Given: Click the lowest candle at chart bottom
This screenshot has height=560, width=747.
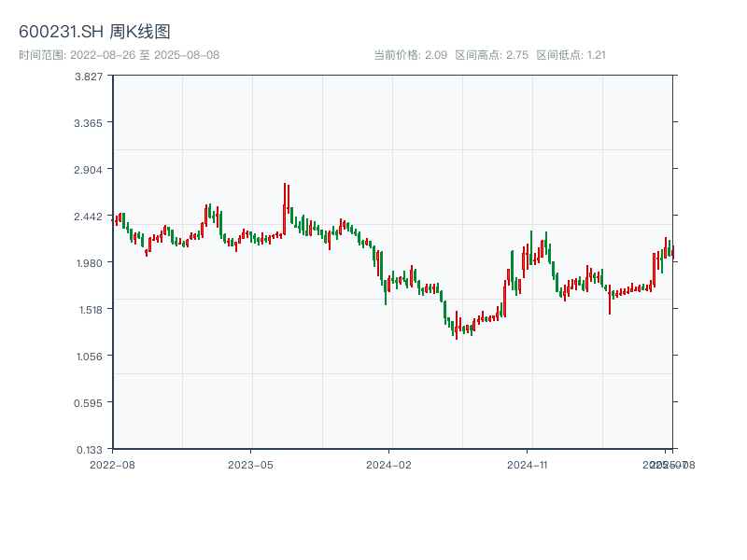Looking at the screenshot, I should (x=457, y=329).
